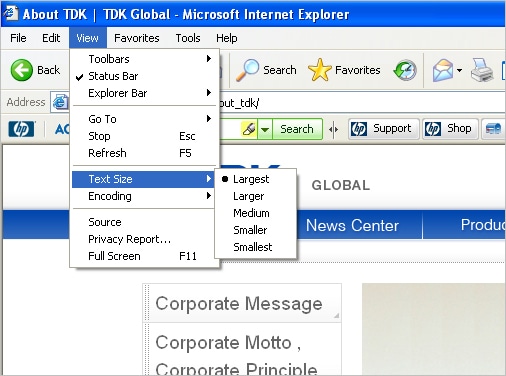Viewport: 506px width, 376px height.
Task: Expand the Text Size submenu
Action: [x=144, y=179]
